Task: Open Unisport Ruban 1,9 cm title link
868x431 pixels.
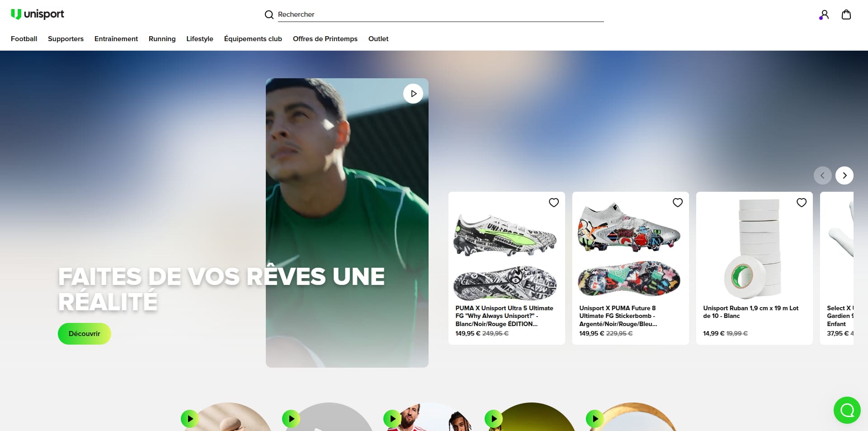Action: pos(750,312)
